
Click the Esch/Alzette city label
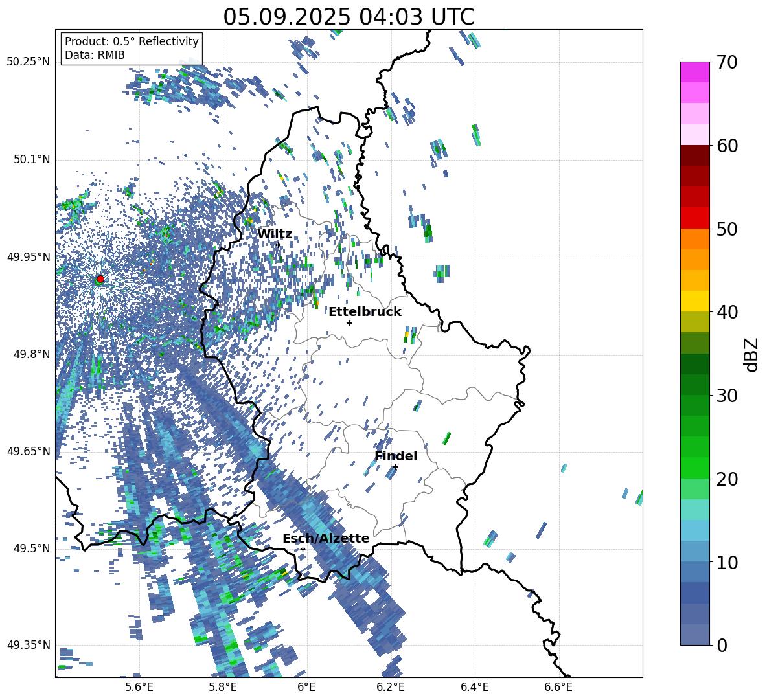point(326,539)
